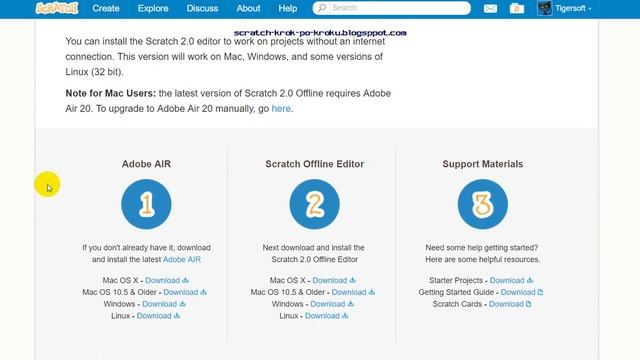Click the search magnifier icon
This screenshot has height=360, width=640.
[322, 8]
